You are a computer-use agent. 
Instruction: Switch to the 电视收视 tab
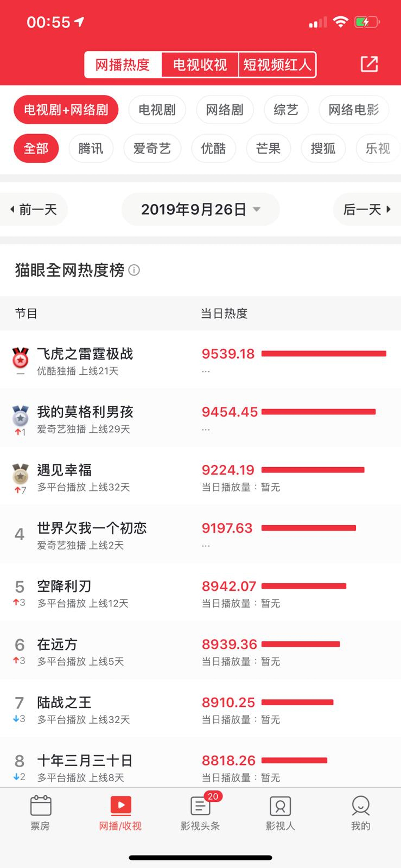pos(200,65)
